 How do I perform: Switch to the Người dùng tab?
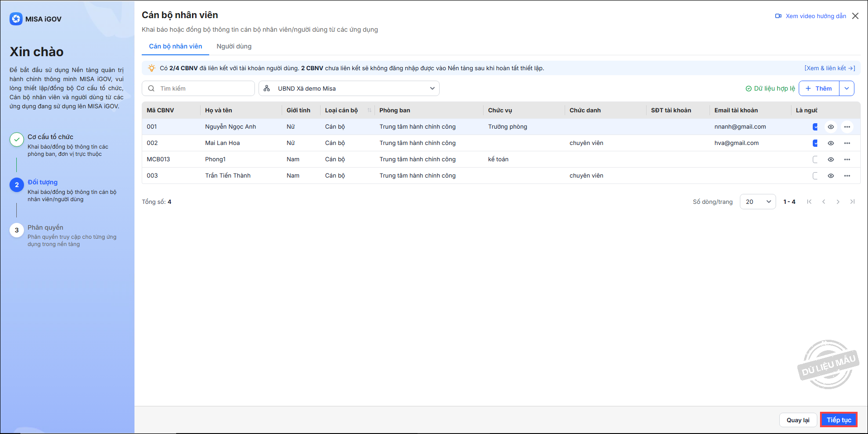(x=234, y=46)
